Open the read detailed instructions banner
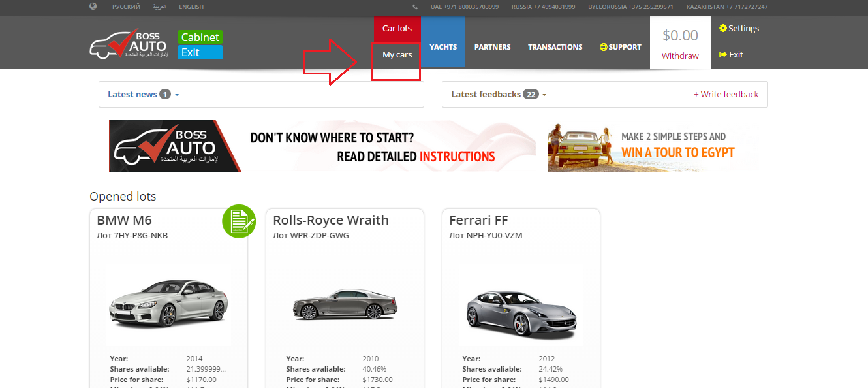This screenshot has height=388, width=868. (322, 146)
